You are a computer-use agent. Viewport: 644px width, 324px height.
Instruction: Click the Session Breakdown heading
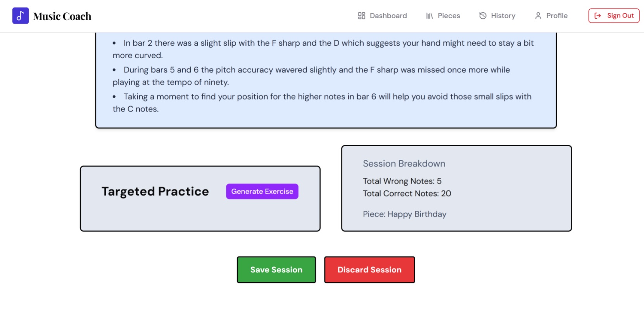click(x=404, y=164)
